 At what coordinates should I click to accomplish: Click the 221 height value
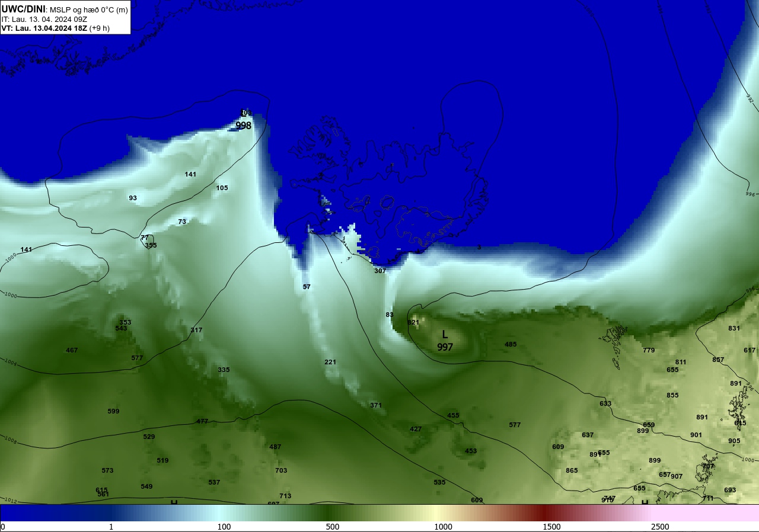tap(330, 362)
